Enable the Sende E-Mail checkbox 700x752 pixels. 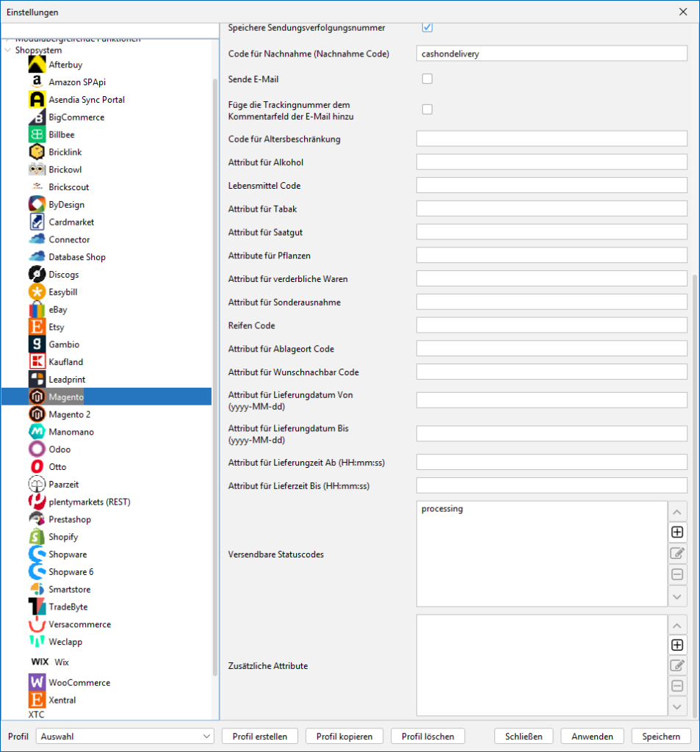427,79
